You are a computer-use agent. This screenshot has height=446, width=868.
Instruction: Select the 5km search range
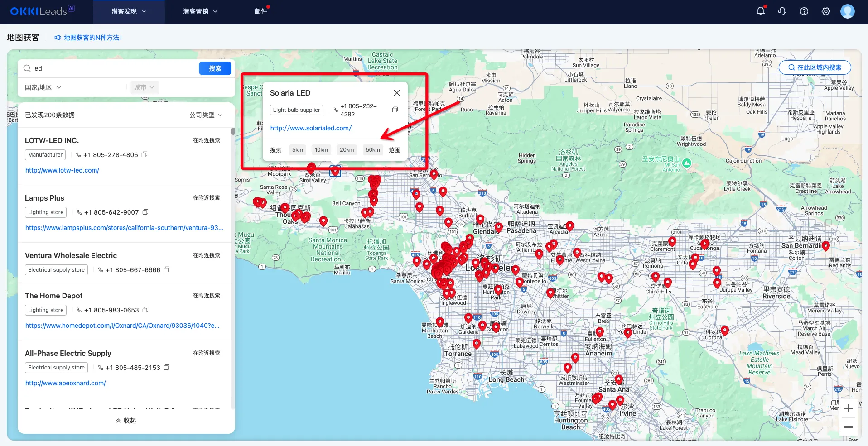tap(298, 150)
